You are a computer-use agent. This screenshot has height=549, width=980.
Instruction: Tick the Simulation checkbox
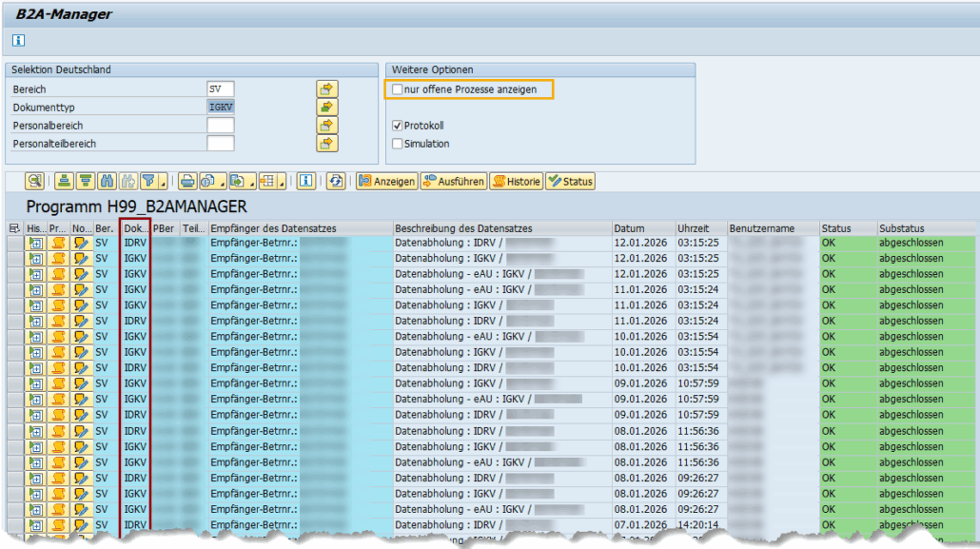[x=398, y=144]
